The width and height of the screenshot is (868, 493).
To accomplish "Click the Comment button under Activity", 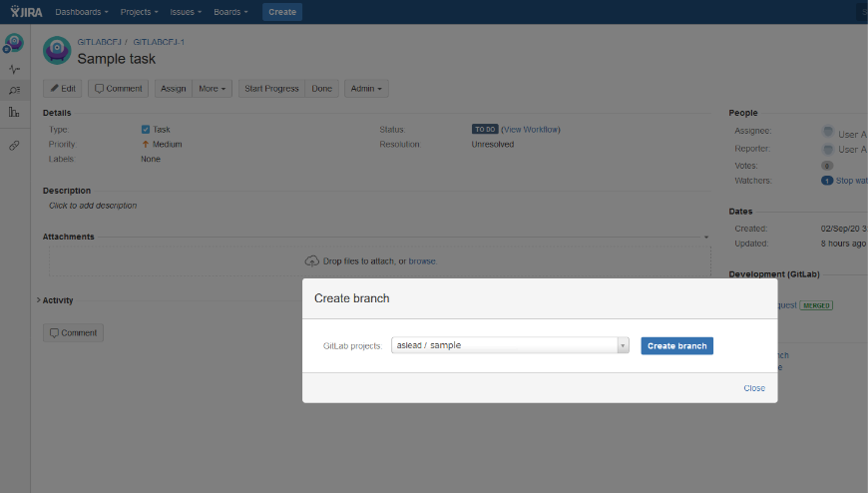I will pos(73,333).
